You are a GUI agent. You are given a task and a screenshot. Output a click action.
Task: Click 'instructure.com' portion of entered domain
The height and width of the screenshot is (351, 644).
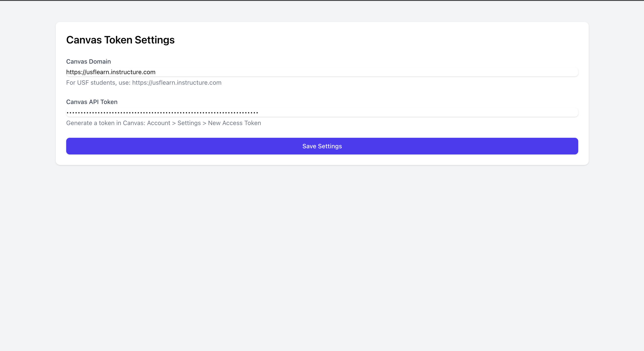click(133, 72)
